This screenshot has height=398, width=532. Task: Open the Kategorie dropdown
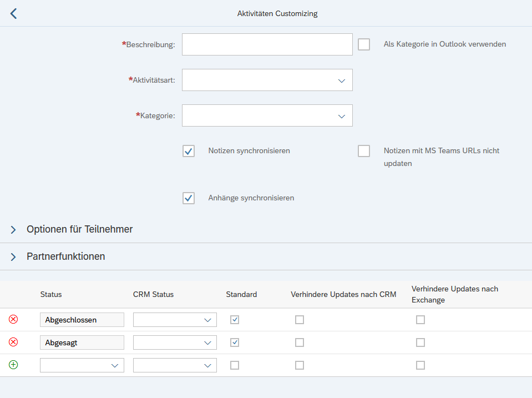click(x=341, y=116)
